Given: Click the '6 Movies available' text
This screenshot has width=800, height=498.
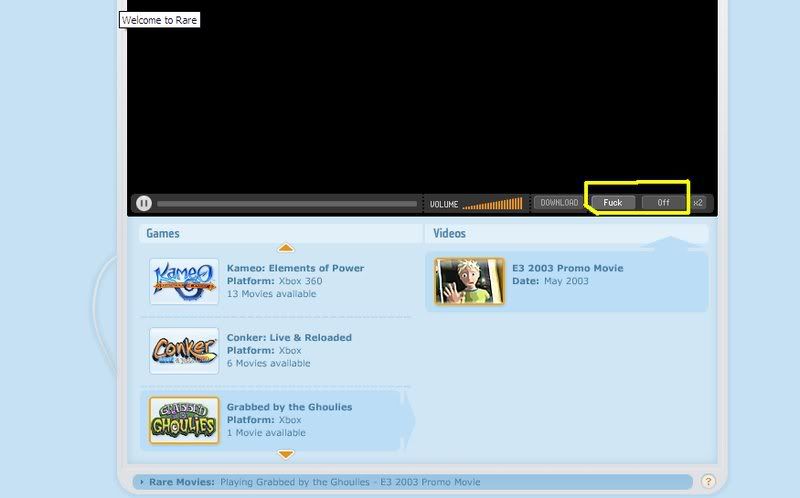Looking at the screenshot, I should coord(268,363).
